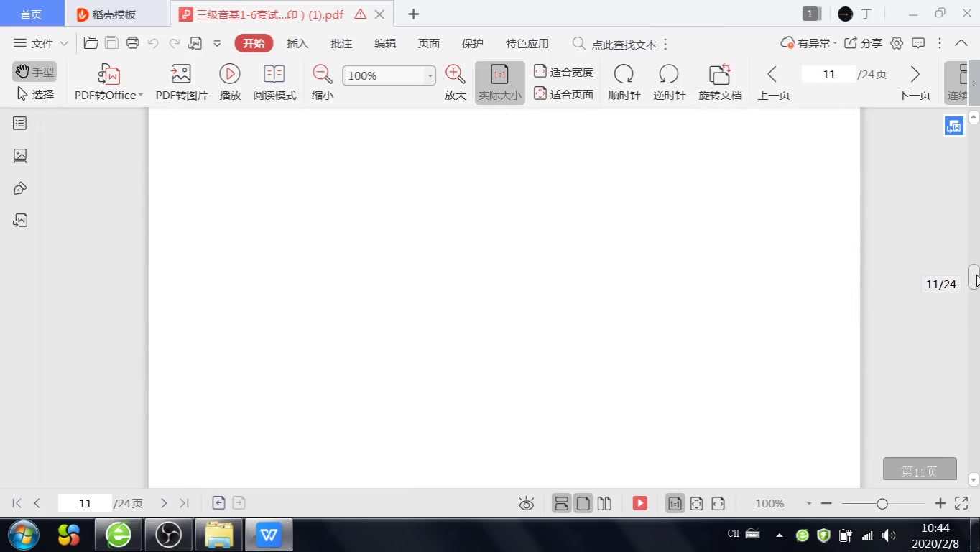The height and width of the screenshot is (552, 980).
Task: Open annotation pen panel in sidebar
Action: tap(20, 188)
